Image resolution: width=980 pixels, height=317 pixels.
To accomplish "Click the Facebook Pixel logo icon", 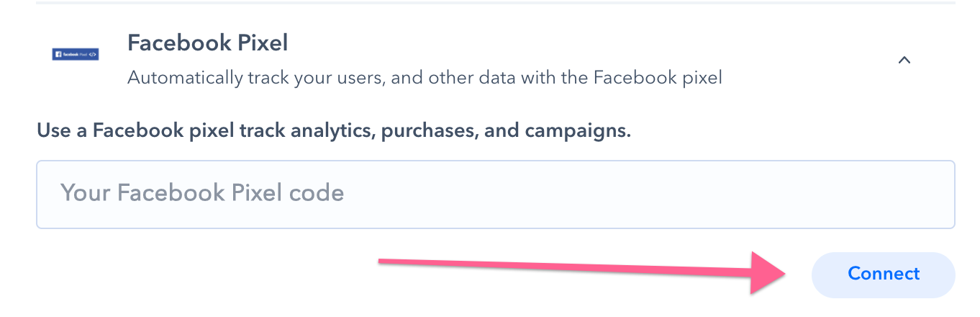I will pos(76,54).
